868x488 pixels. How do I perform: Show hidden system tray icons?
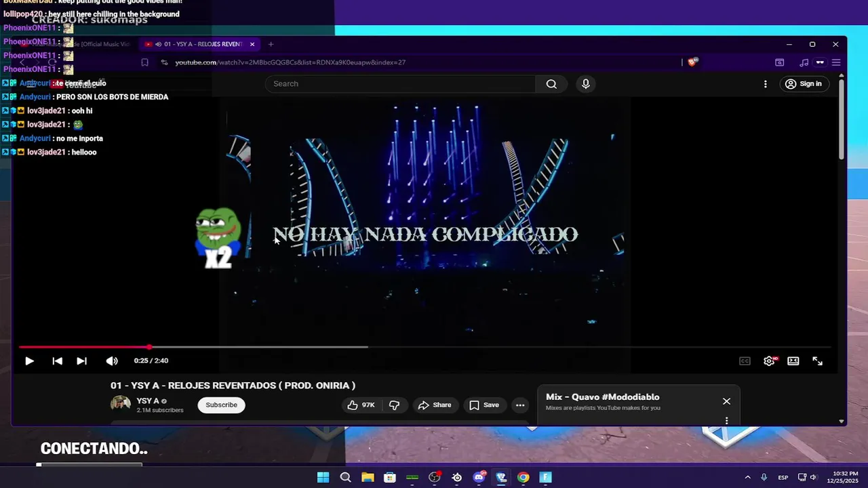tap(747, 477)
